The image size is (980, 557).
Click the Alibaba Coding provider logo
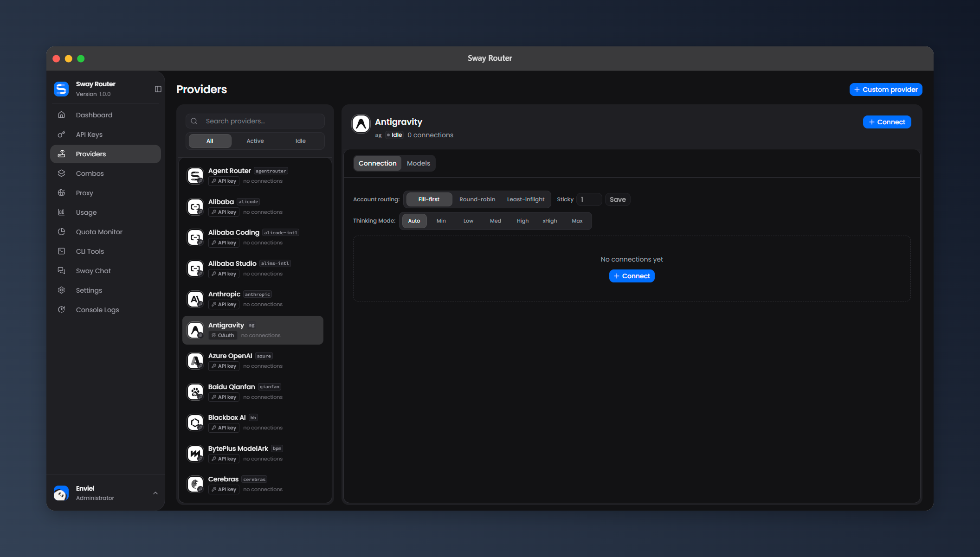[195, 237]
